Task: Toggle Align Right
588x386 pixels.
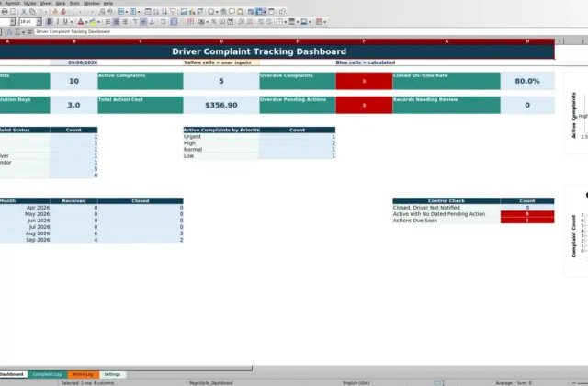Action: (x=125, y=22)
